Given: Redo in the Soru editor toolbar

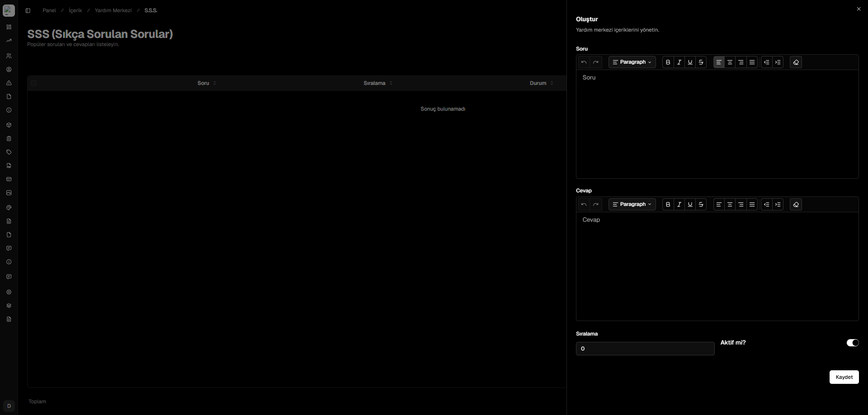Looking at the screenshot, I should pyautogui.click(x=596, y=62).
